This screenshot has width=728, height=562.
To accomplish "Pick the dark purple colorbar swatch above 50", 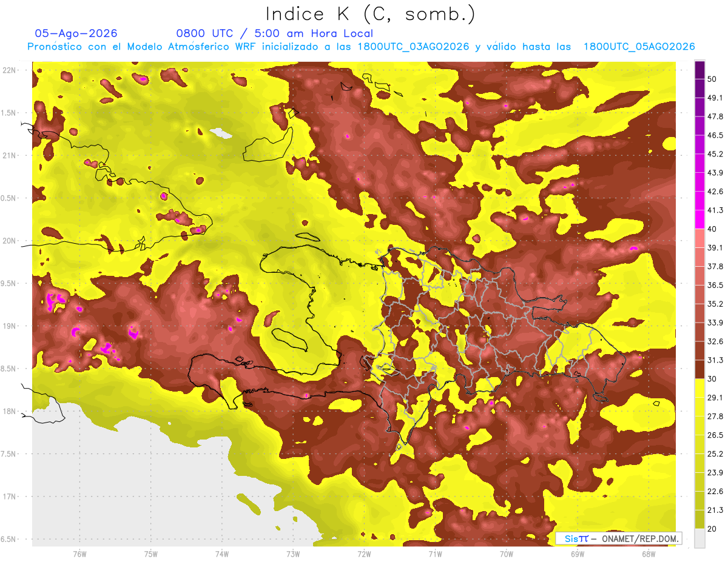I will [699, 70].
